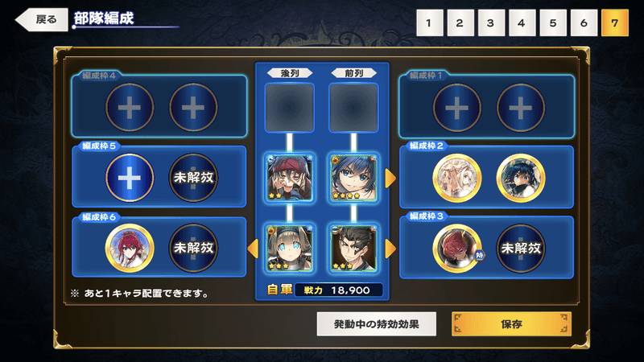Tap the locked 未解放 slot in 編成枠5

pyautogui.click(x=193, y=178)
